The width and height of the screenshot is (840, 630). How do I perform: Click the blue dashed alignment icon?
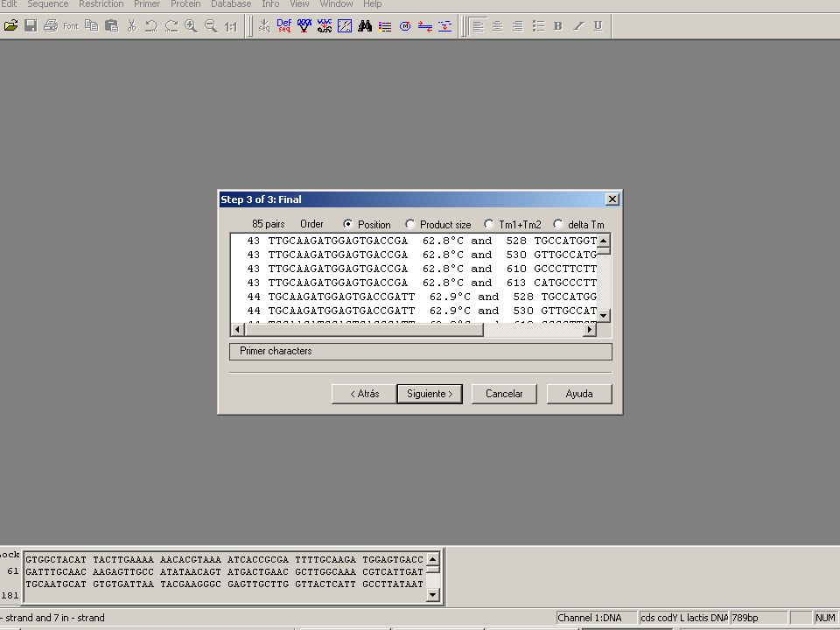click(x=444, y=25)
